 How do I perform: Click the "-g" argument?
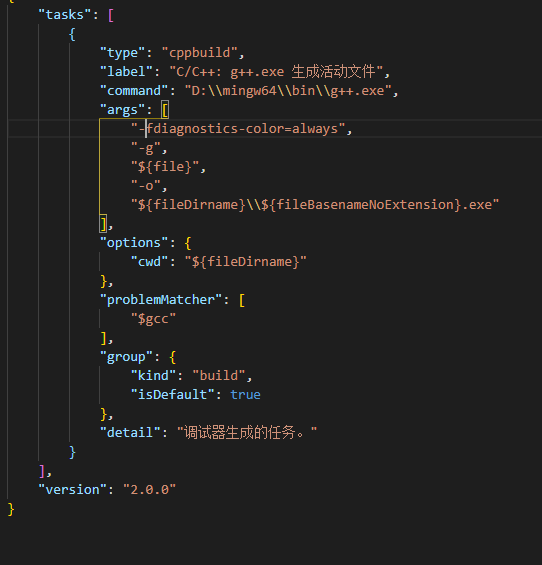pyautogui.click(x=146, y=148)
